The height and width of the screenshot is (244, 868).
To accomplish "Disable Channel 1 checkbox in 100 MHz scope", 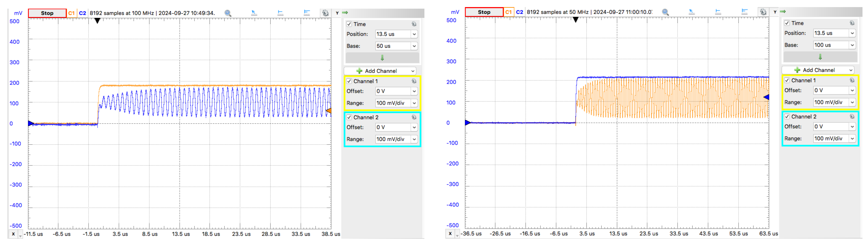I will [x=349, y=81].
